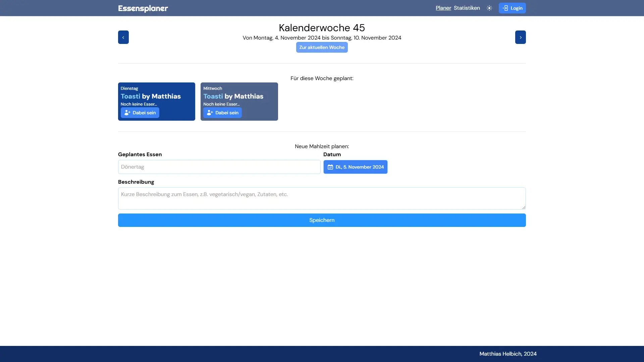The height and width of the screenshot is (362, 644).
Task: Click person-plus icon on Mittwoch card
Action: point(210,113)
